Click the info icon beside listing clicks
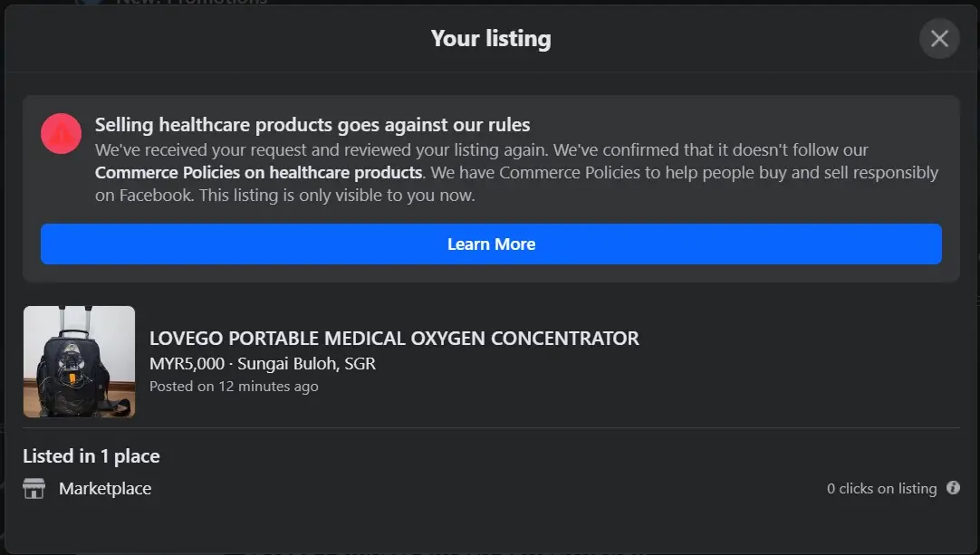Screen dimensions: 980x555 coord(953,488)
